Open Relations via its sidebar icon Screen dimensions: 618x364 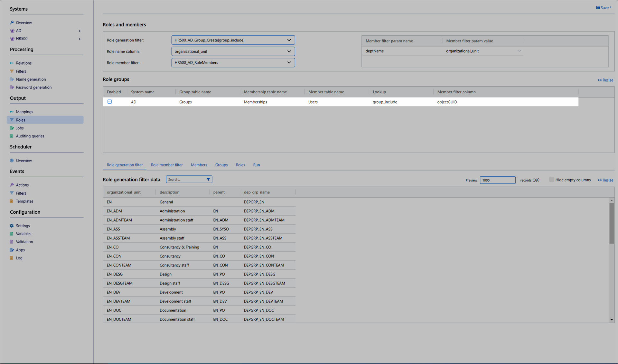pos(12,63)
